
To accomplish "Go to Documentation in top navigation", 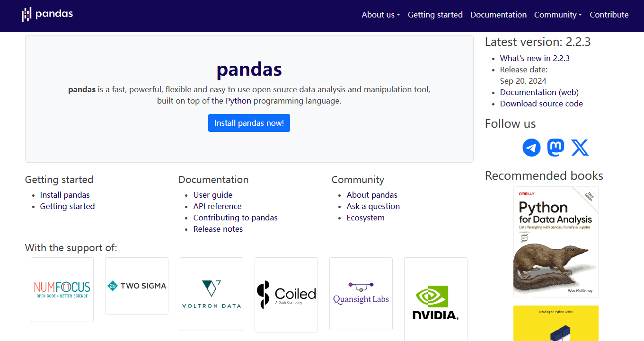I will [x=498, y=15].
